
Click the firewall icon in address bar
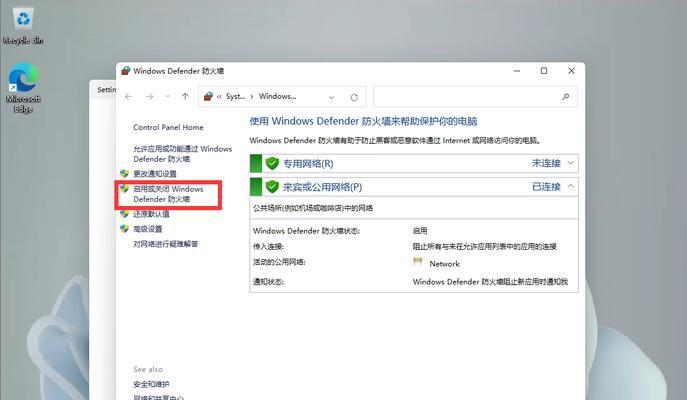[x=208, y=96]
